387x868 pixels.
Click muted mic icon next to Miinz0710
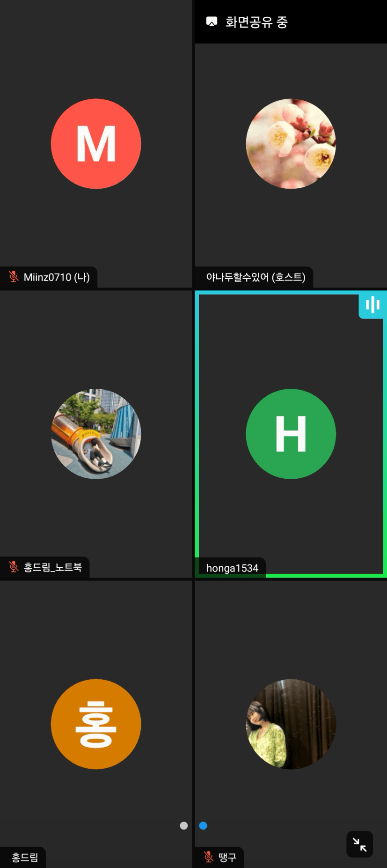pos(14,277)
